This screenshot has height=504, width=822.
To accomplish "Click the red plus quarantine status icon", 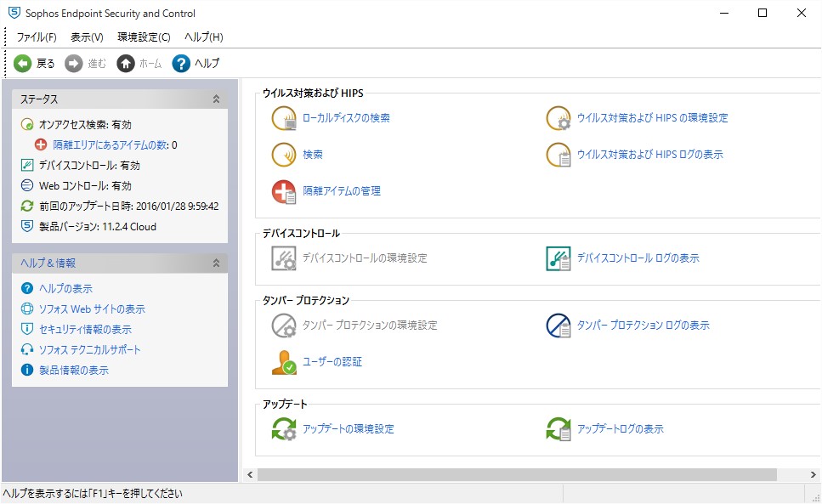I will click(41, 144).
